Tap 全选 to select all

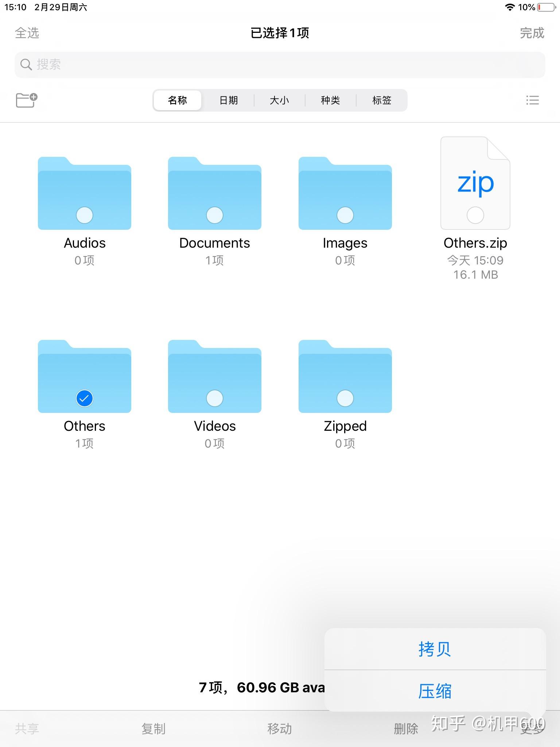pyautogui.click(x=27, y=33)
